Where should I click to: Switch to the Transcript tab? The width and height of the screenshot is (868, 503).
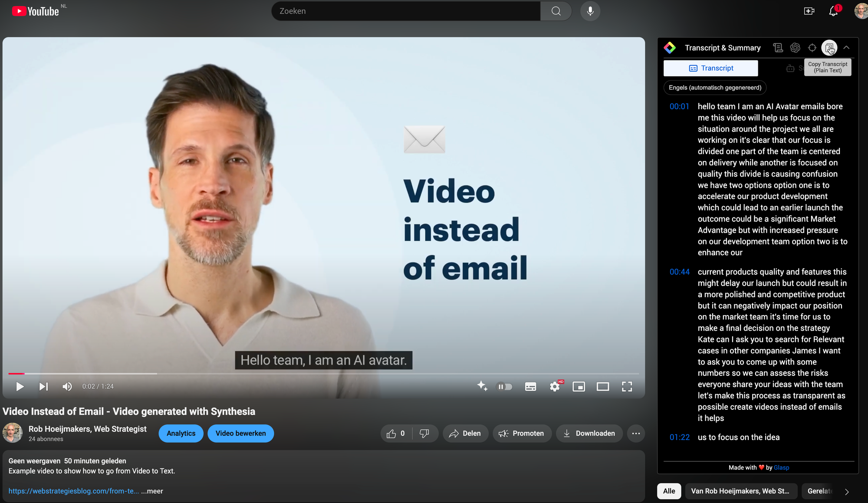point(710,68)
